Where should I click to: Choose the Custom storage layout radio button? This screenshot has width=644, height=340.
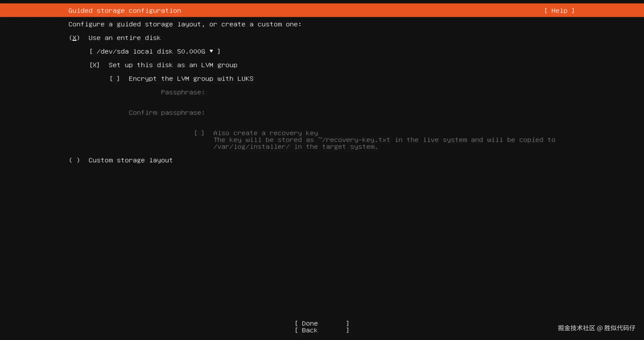(74, 160)
